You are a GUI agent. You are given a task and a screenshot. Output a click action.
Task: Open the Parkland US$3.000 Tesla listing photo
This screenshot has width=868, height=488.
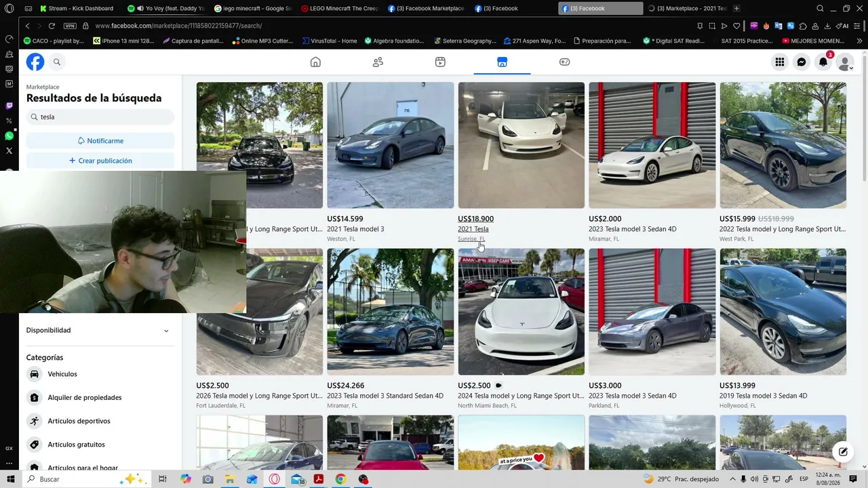[x=652, y=312]
